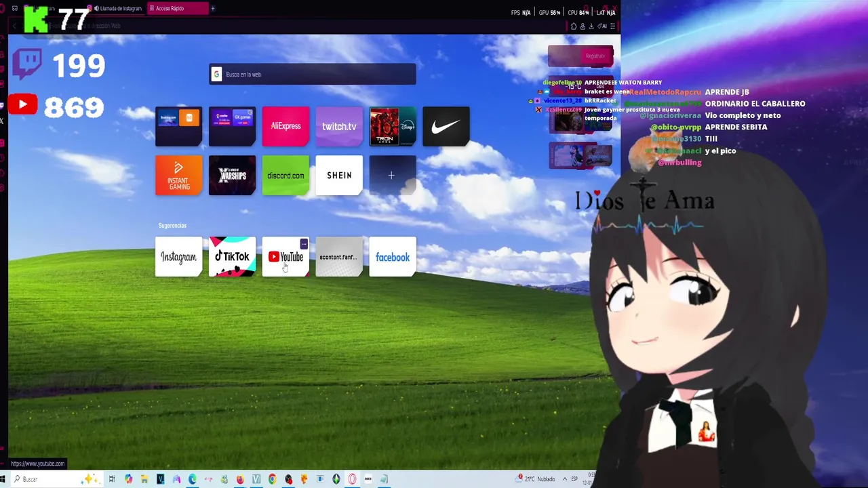
Task: Open the Instant Gaming speed dial tile
Action: point(178,176)
